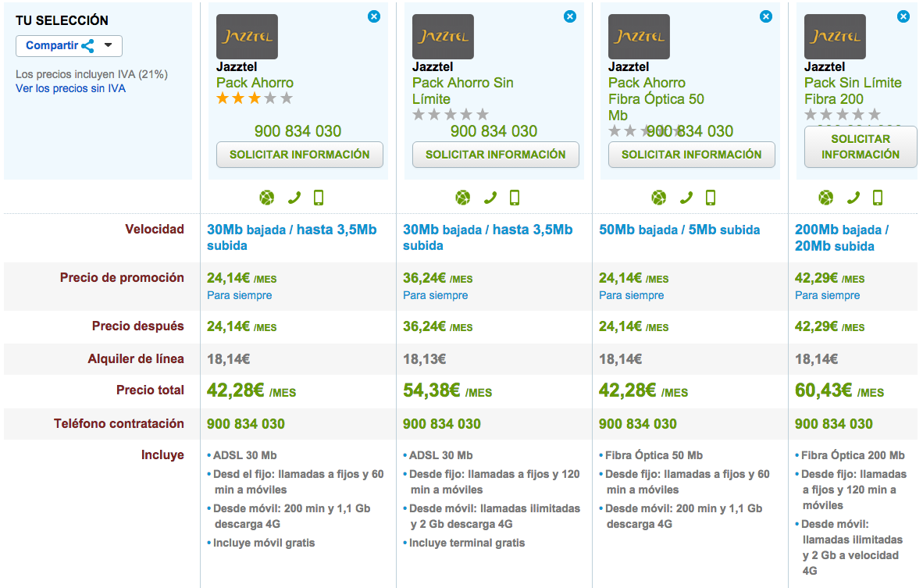Click phone handset icon under Pack Ahorro

pos(294,198)
